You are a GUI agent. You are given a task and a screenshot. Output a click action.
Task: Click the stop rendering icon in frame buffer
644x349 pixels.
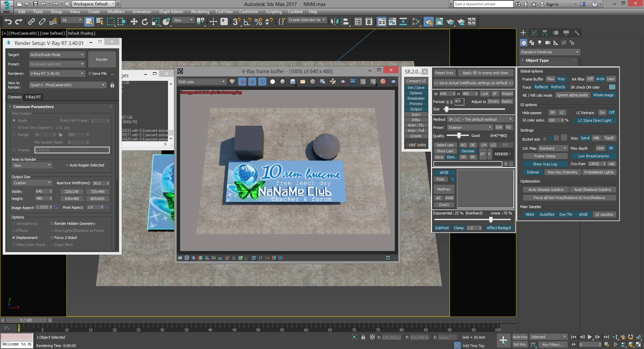383,82
